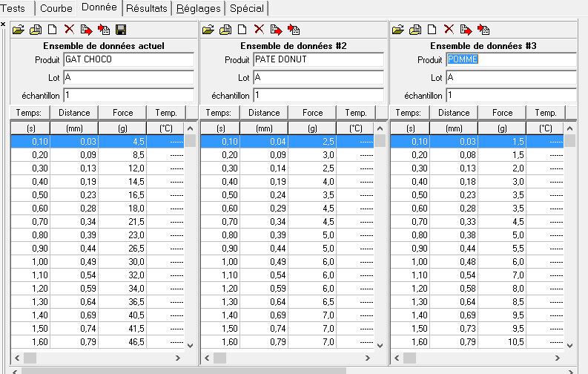The width and height of the screenshot is (588, 374).
Task: Click Force column header in data set #3
Action: click(502, 113)
